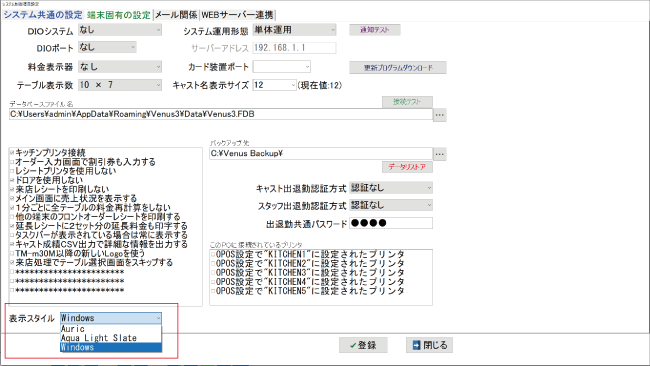The image size is (650, 366).
Task: Toggle TM-m30M以降の新しいLogoを使う checkbox
Action: click(x=12, y=254)
